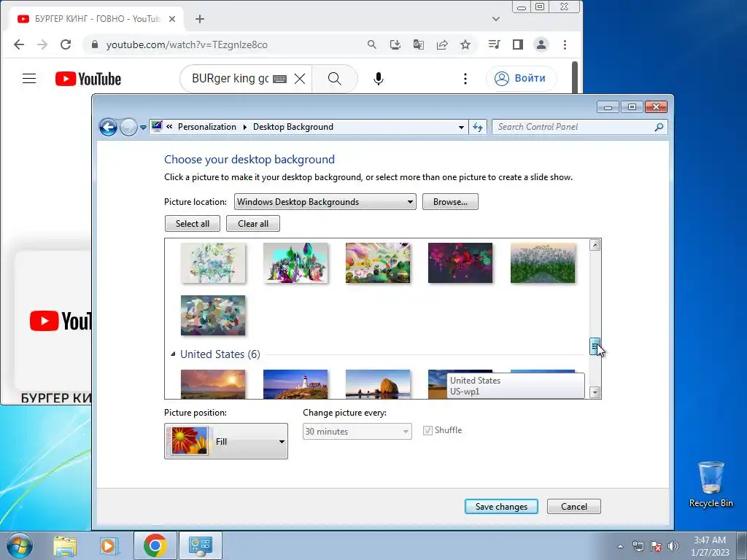Select the abstract teal collage wallpaper thumbnail
This screenshot has height=560, width=747.
coord(213,315)
